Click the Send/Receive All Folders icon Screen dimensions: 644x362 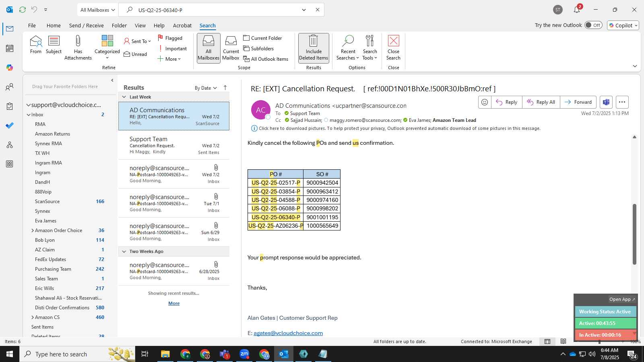point(23,10)
